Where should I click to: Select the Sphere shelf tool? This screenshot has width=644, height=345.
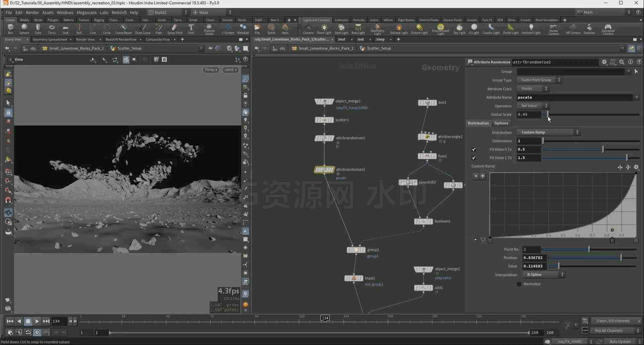[24, 29]
